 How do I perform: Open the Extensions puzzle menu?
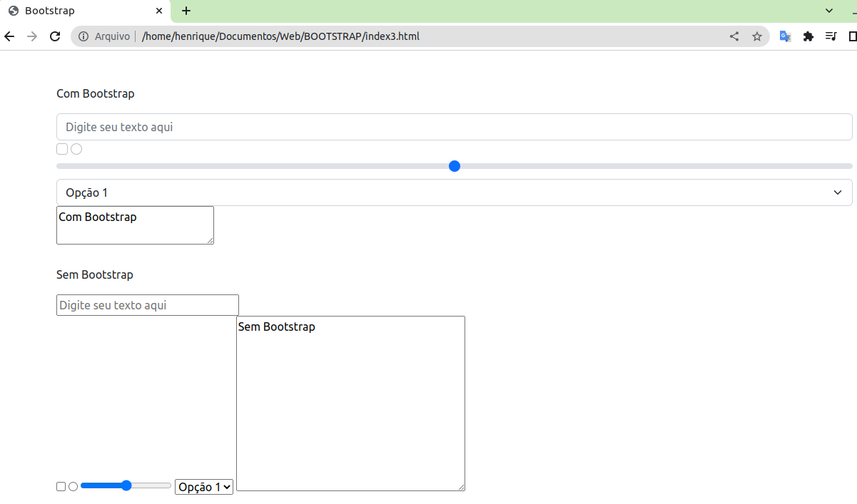[x=808, y=36]
